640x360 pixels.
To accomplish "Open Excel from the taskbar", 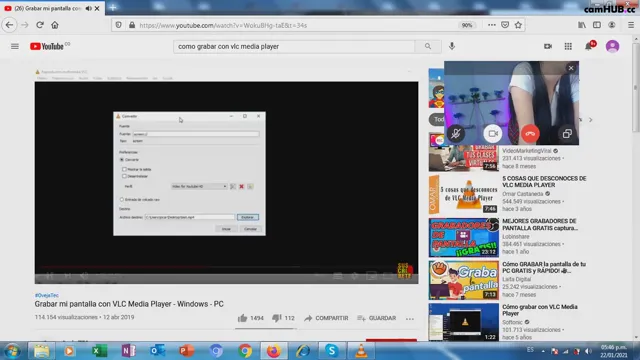I will tap(99, 351).
